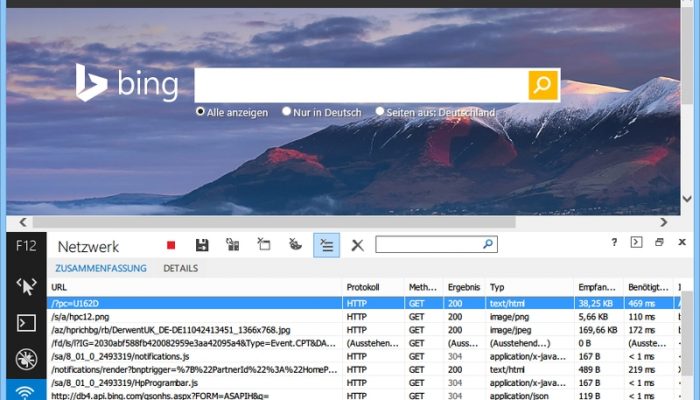Click the F12 developer tools label
This screenshot has height=400, width=700.
click(x=26, y=246)
